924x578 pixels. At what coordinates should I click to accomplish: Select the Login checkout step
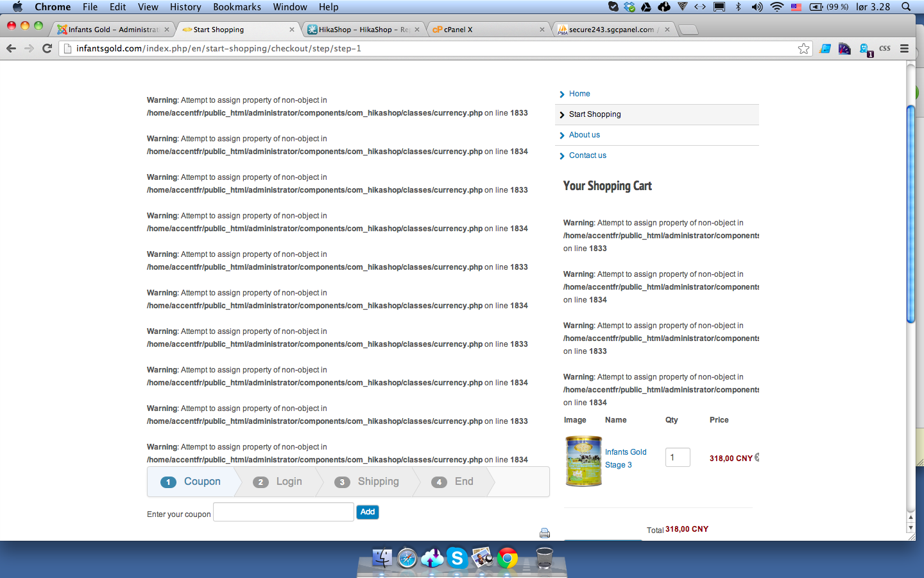[x=278, y=482]
